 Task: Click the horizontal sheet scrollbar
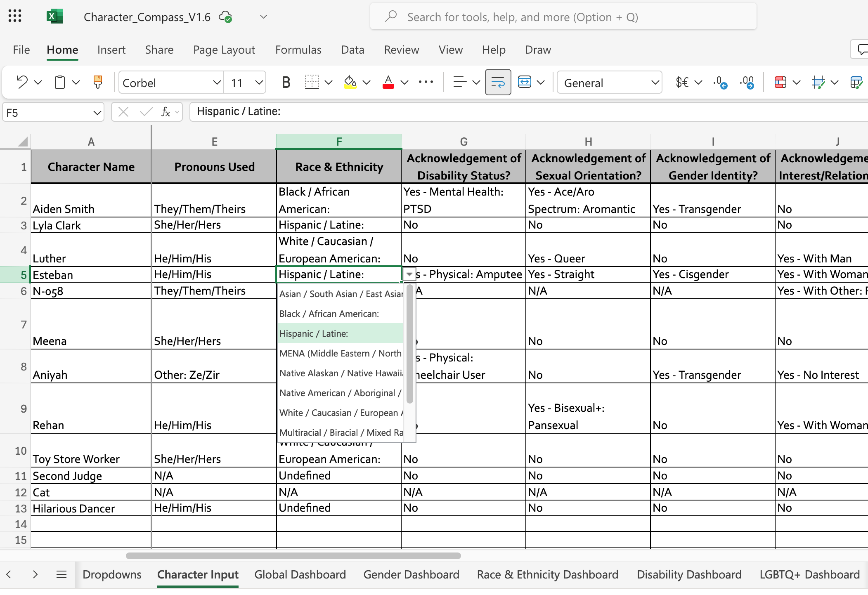pyautogui.click(x=293, y=555)
